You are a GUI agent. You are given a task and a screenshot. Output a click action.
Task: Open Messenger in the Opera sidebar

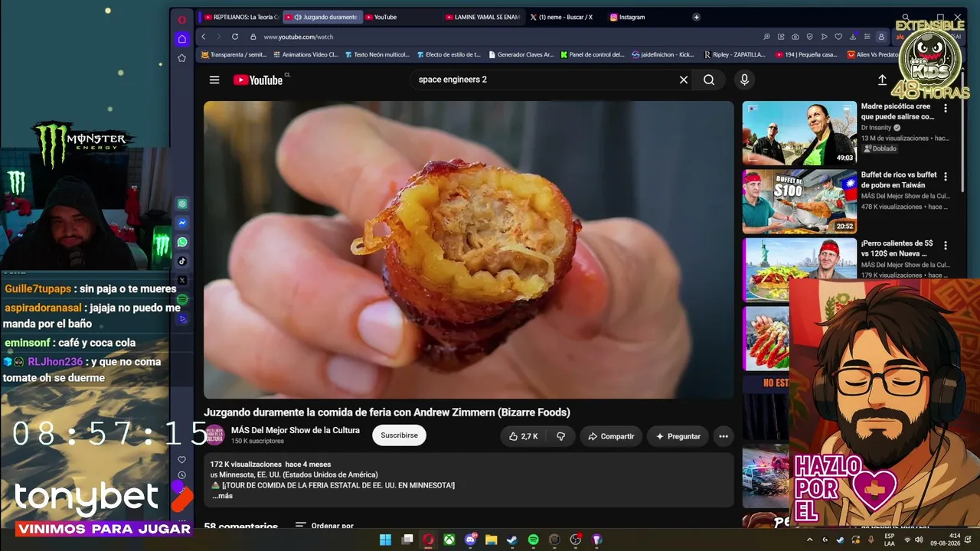point(182,223)
